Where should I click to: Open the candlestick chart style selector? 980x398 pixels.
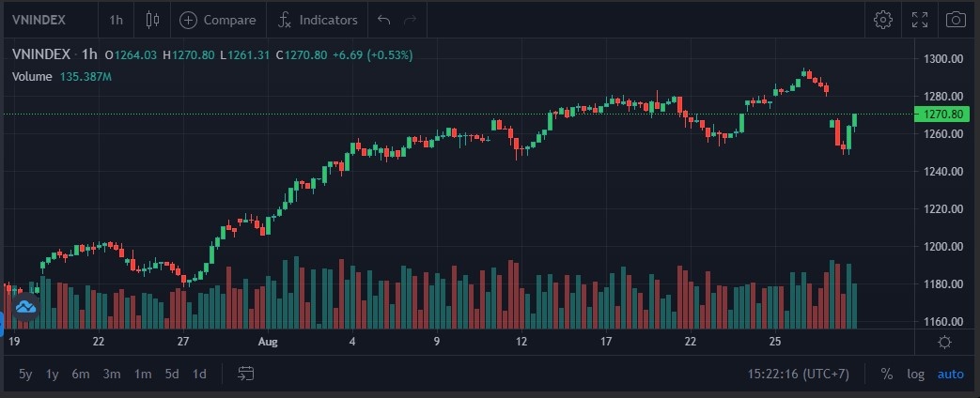(x=153, y=20)
